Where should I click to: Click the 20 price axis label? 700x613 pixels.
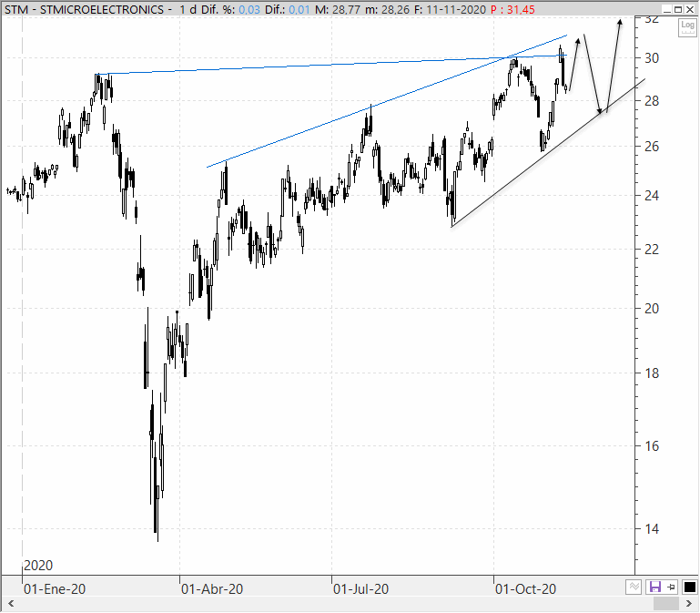[x=652, y=308]
